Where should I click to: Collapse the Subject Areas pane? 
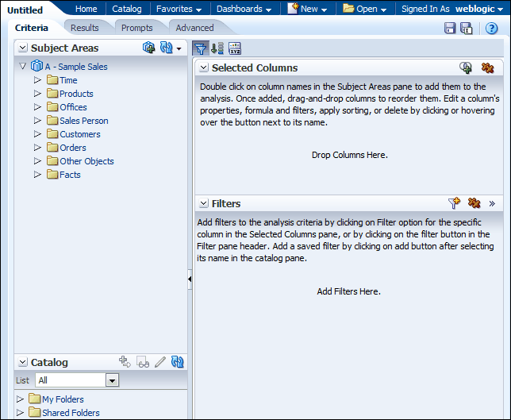(x=22, y=48)
